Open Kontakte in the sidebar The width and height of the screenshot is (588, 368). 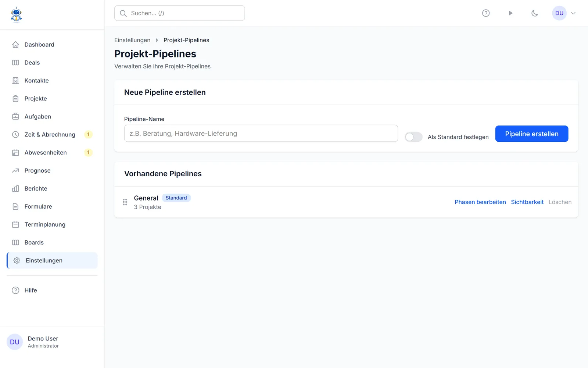[52, 81]
